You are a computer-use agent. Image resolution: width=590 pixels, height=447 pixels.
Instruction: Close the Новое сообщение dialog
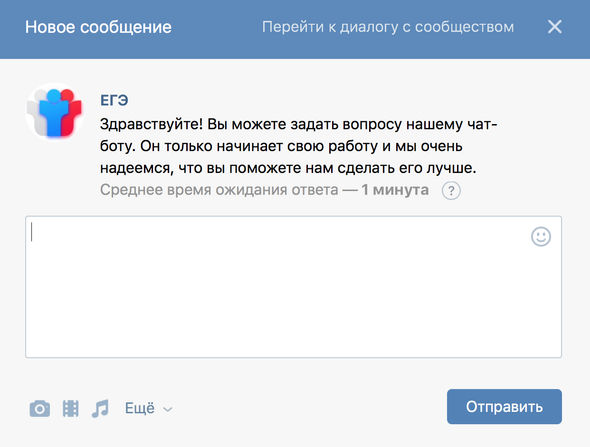(555, 27)
